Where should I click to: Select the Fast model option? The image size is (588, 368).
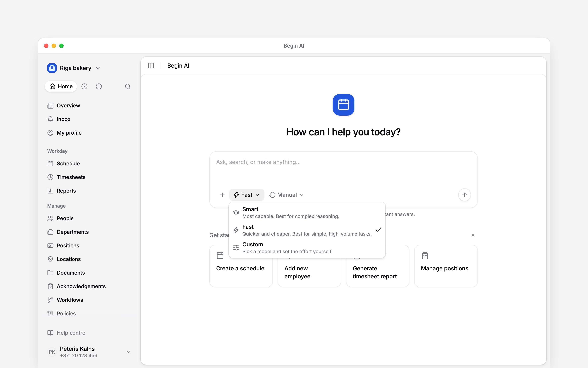[x=307, y=230]
